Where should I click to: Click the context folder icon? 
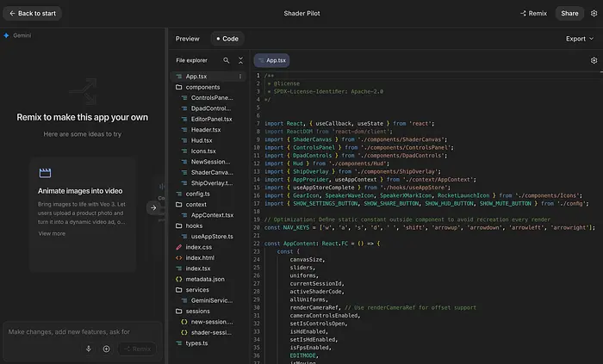tap(179, 205)
